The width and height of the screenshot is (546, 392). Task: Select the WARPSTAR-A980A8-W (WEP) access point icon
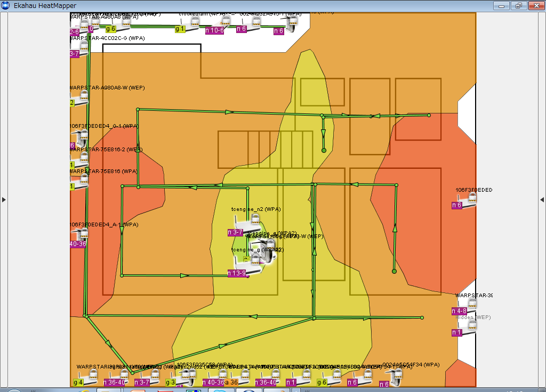pos(82,98)
